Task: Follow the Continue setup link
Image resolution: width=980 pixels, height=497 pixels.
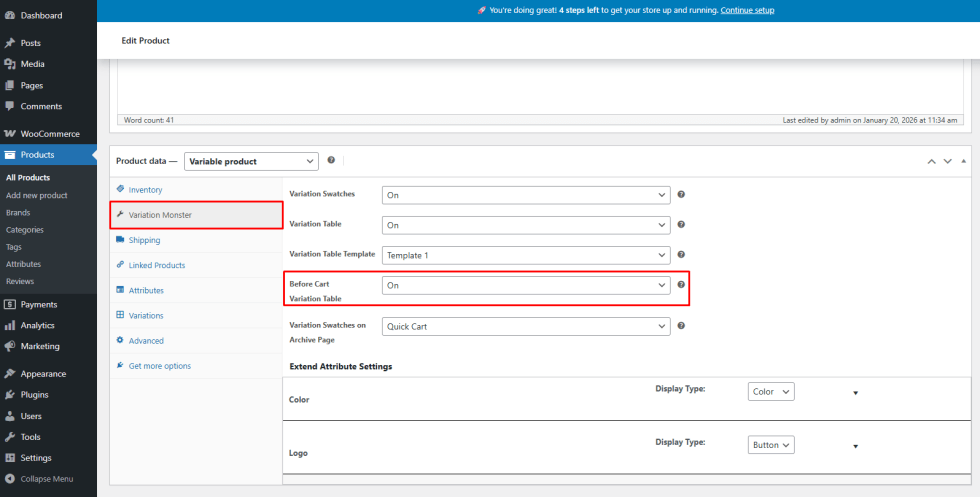Action: 747,10
